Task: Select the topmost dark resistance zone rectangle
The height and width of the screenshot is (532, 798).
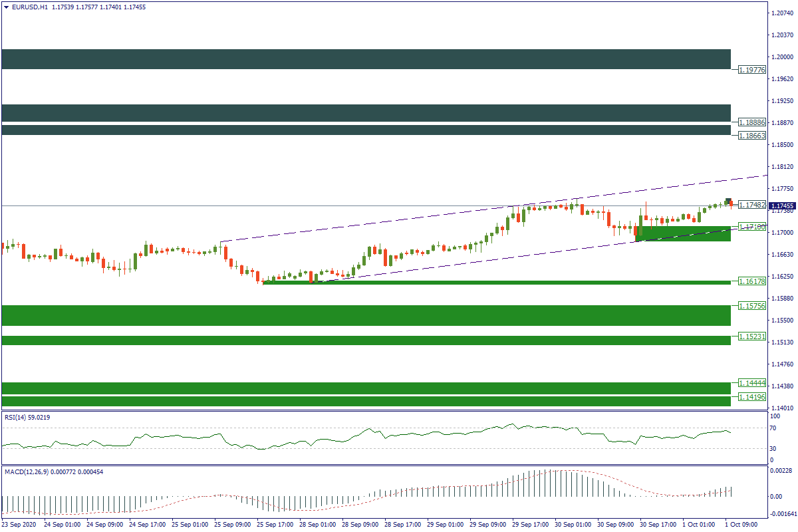Action: click(366, 59)
